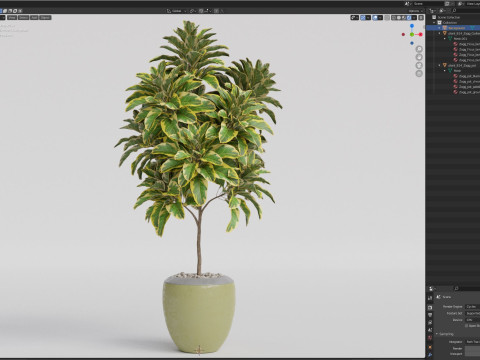Image resolution: width=480 pixels, height=360 pixels.
Task: Open the view layer browse icon
Action: [461, 4]
